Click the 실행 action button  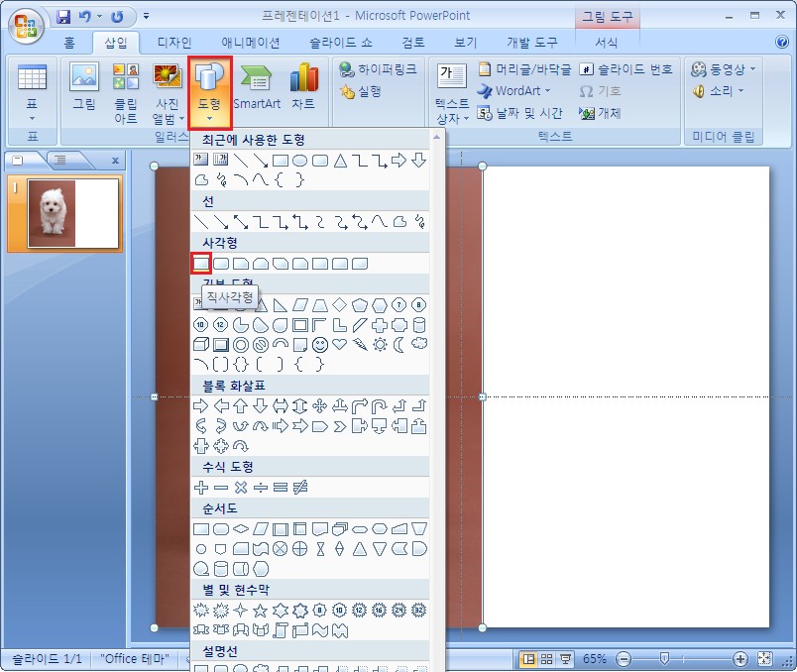point(361,91)
